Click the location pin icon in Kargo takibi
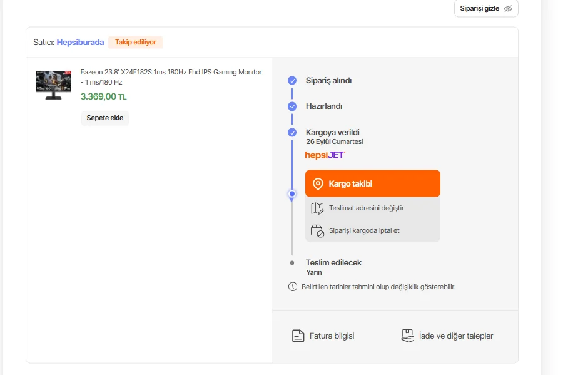The image size is (588, 375). tap(318, 184)
